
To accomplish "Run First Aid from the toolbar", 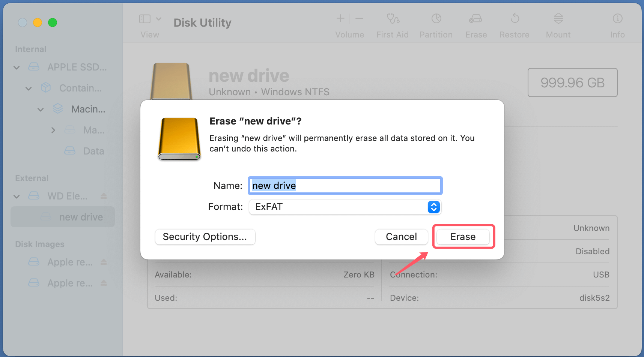I will (393, 22).
